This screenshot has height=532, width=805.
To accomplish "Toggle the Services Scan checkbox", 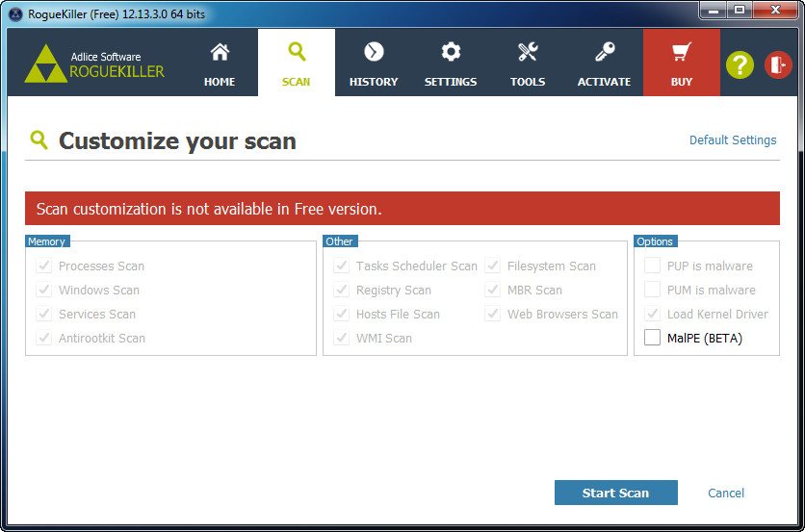I will coord(44,314).
